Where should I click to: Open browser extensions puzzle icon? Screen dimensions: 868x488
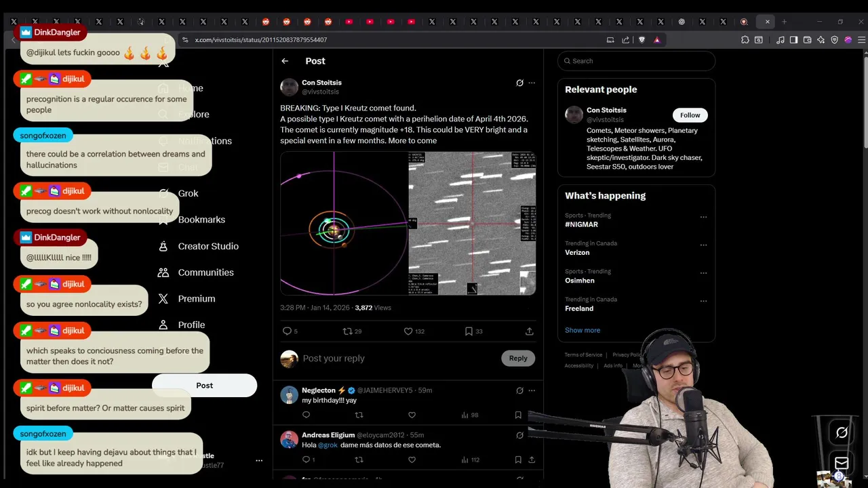coord(745,40)
